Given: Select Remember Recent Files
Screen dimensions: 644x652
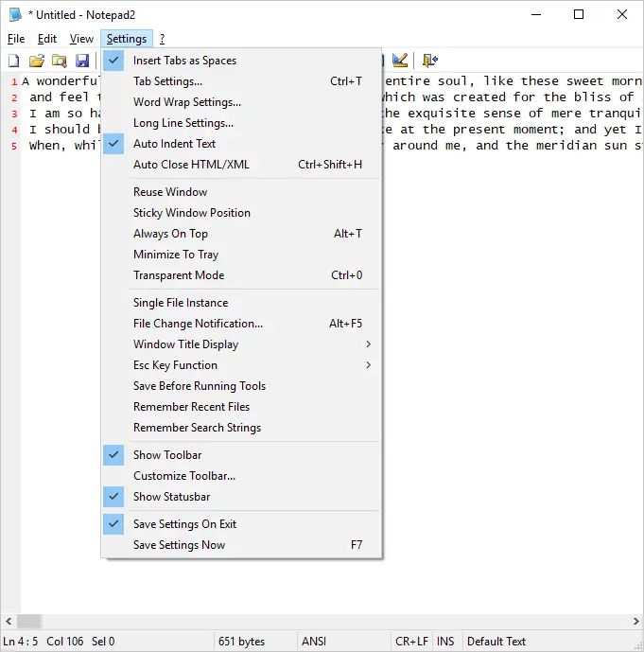Looking at the screenshot, I should (241, 407).
